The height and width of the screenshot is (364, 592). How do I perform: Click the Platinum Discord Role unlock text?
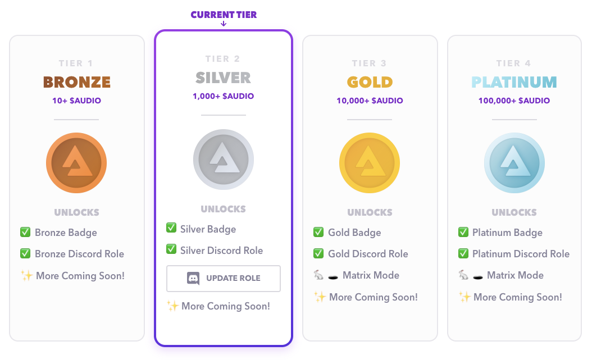[521, 254]
